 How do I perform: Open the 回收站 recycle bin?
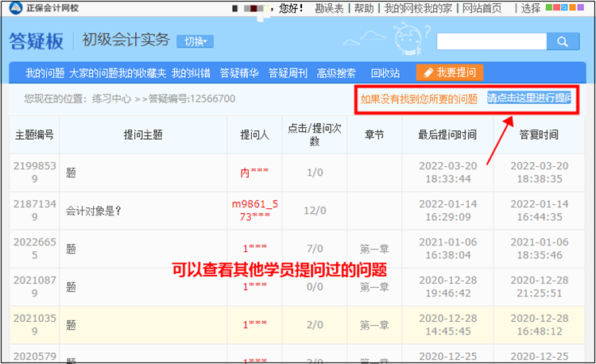pos(385,72)
